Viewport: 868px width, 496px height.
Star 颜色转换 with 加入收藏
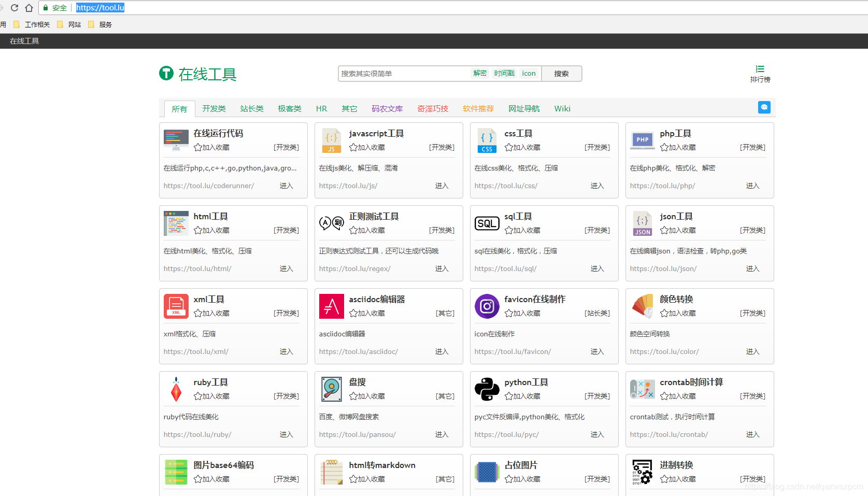[678, 313]
